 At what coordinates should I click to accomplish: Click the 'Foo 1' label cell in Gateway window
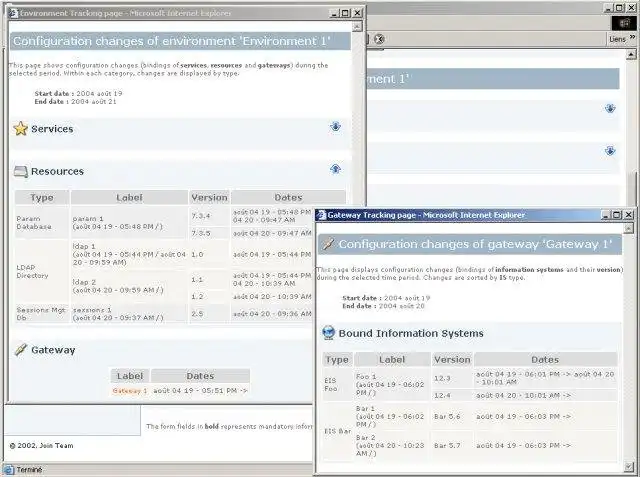pyautogui.click(x=392, y=384)
